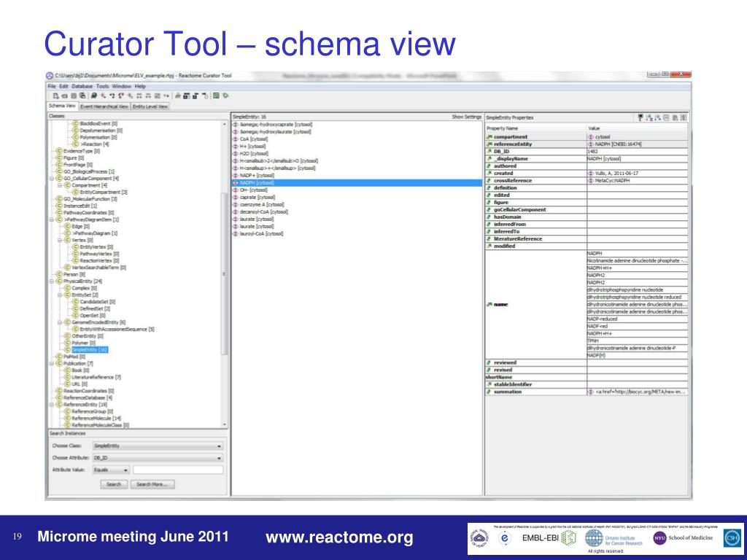747x560 pixels.
Task: Open the Choose Class dropdown
Action: pyautogui.click(x=158, y=446)
